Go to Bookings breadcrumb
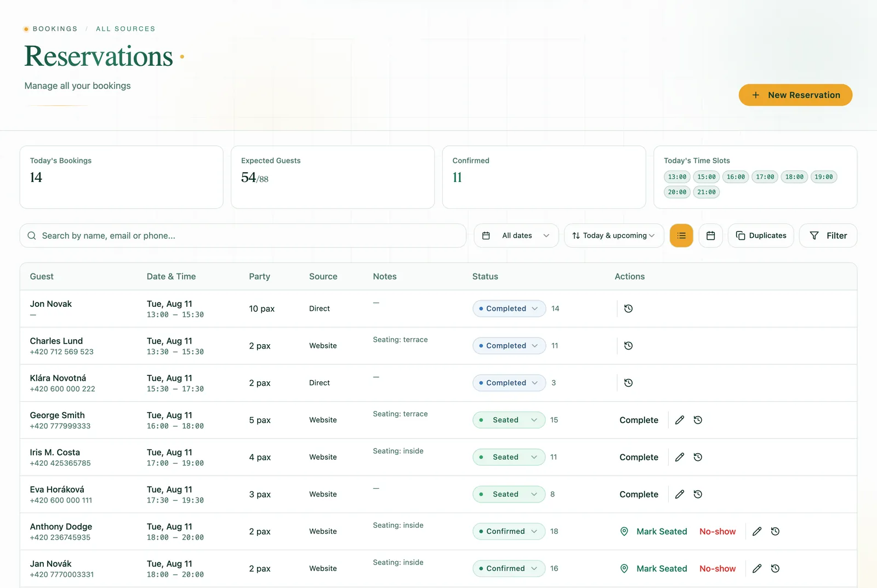Screen dimensions: 877x588 point(55,29)
